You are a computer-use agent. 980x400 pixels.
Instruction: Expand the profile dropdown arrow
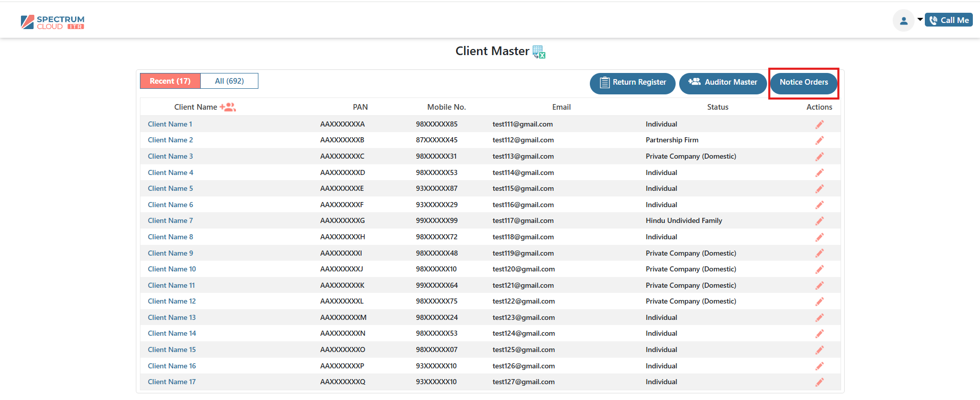click(920, 20)
